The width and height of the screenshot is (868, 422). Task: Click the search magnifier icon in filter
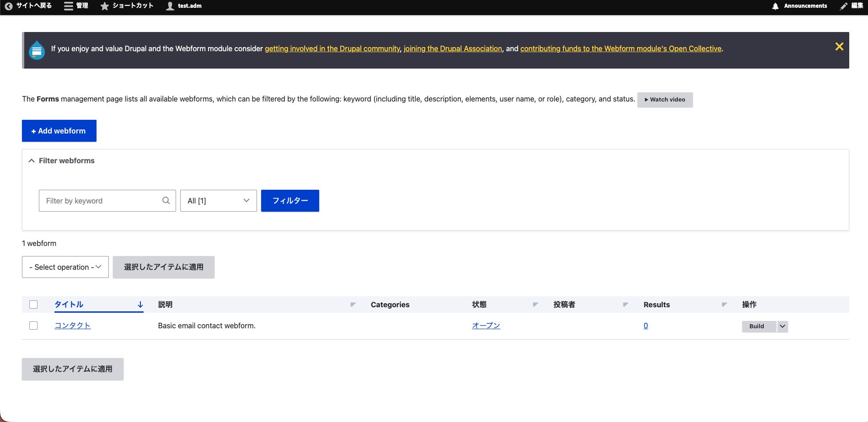click(x=166, y=200)
